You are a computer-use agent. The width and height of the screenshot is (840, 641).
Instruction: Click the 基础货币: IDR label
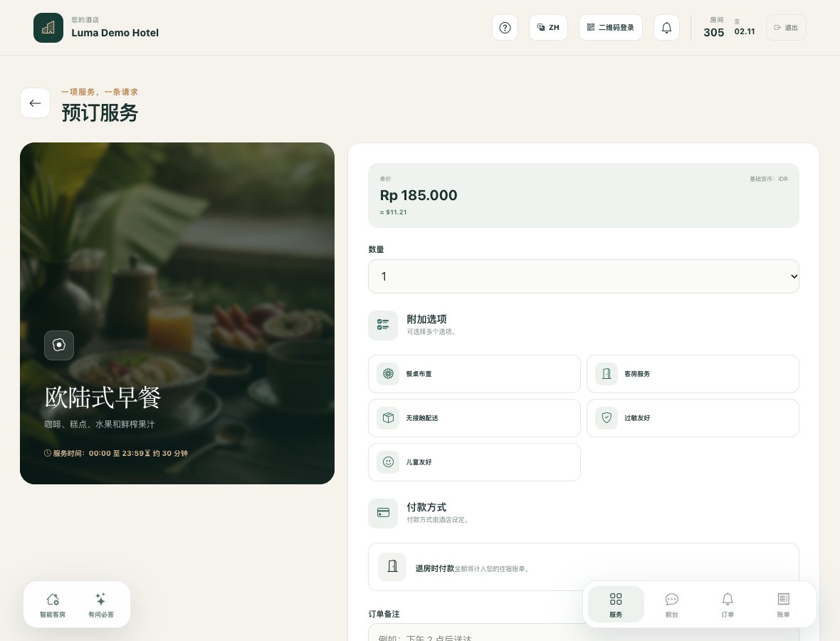[769, 179]
